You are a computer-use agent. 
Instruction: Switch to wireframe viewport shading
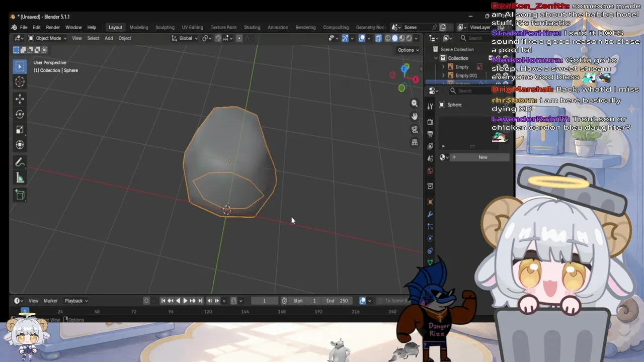click(388, 38)
